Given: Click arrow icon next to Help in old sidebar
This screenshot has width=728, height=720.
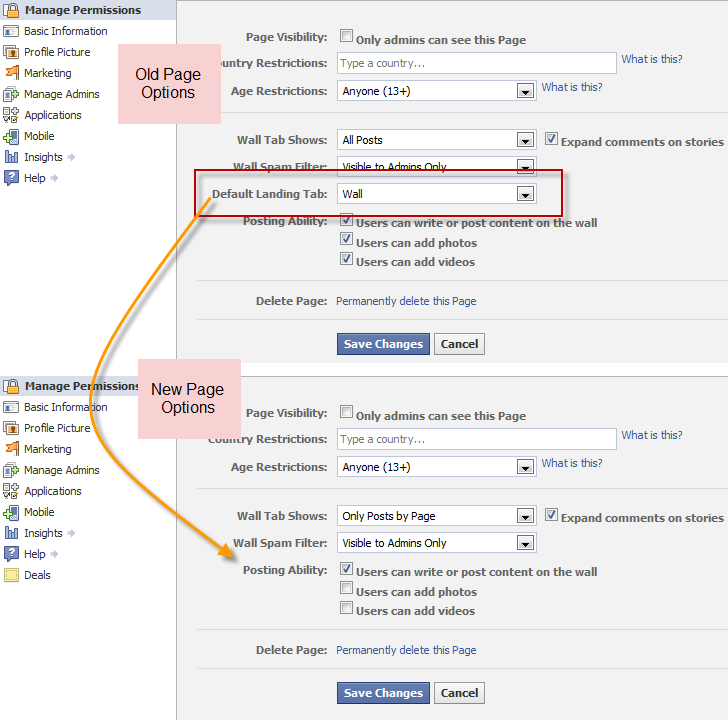Looking at the screenshot, I should (x=54, y=178).
